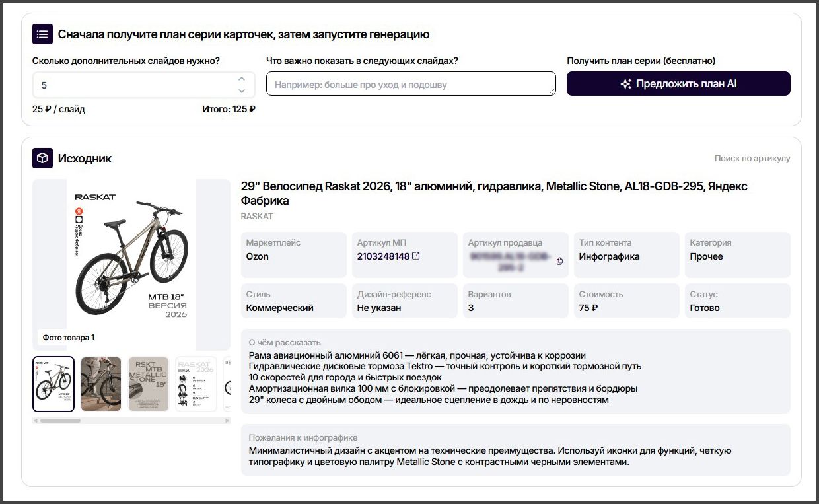Click the Артикул МП number 2103248148
This screenshot has width=819, height=504.
click(383, 256)
